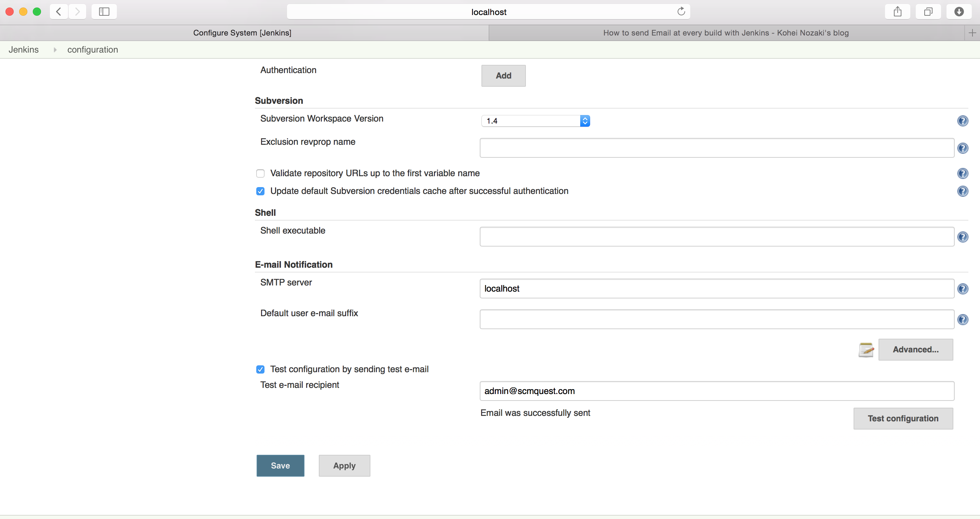The image size is (980, 519).
Task: Toggle the Safari sidebar button
Action: coord(104,11)
